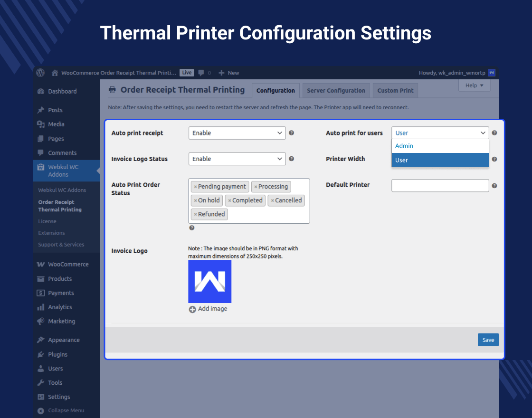This screenshot has width=532, height=418.
Task: Open the License submenu item
Action: coord(47,221)
